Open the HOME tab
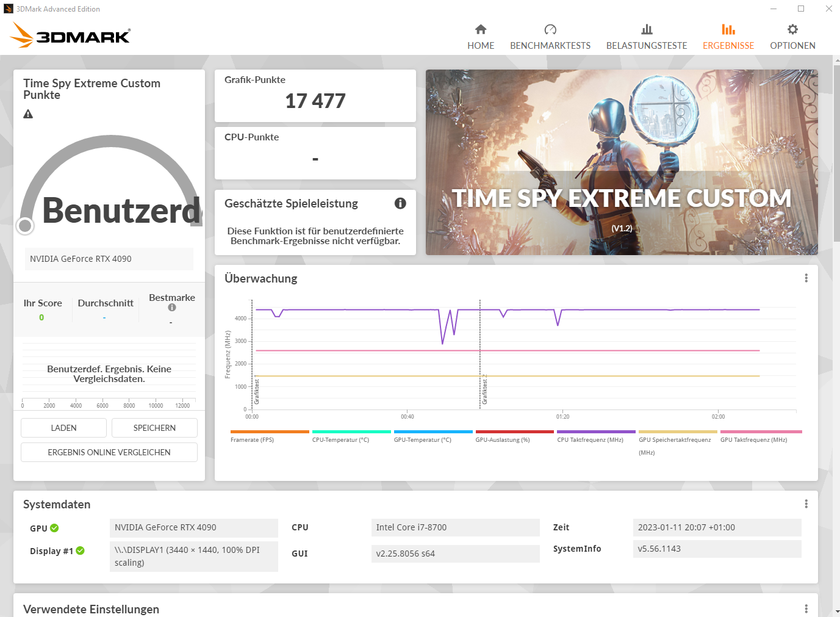 click(481, 37)
